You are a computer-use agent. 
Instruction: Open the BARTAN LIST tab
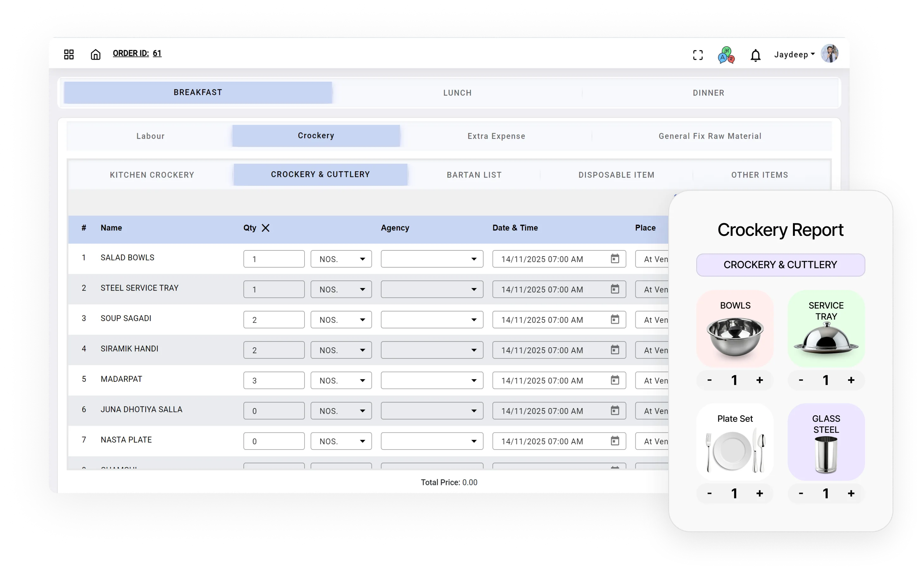474,175
